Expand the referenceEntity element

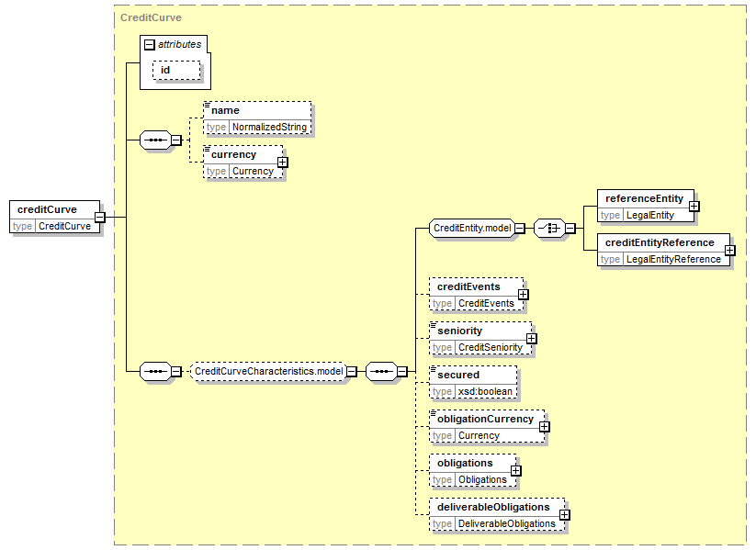[694, 207]
